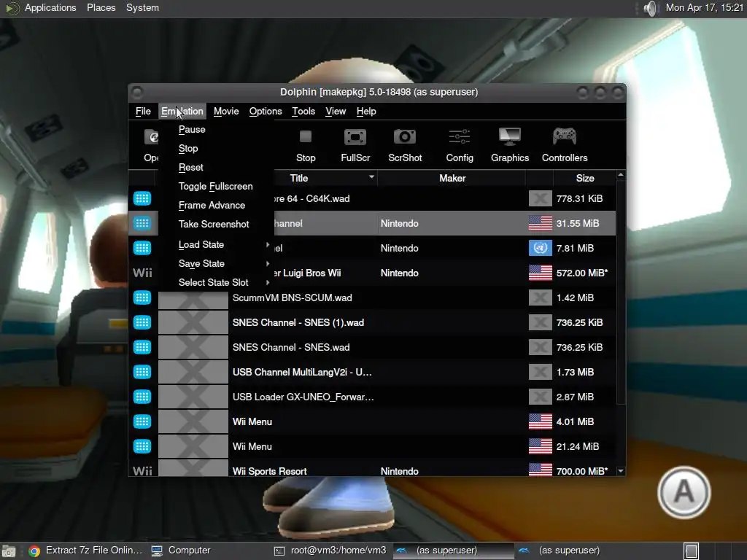Click the round A button in game background
This screenshot has width=747, height=560.
pyautogui.click(x=684, y=492)
